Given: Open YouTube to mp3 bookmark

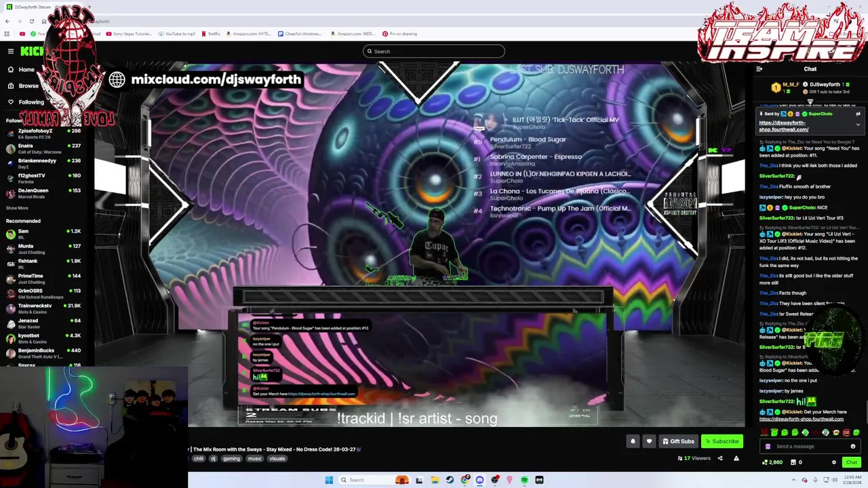Looking at the screenshot, I should 177,34.
